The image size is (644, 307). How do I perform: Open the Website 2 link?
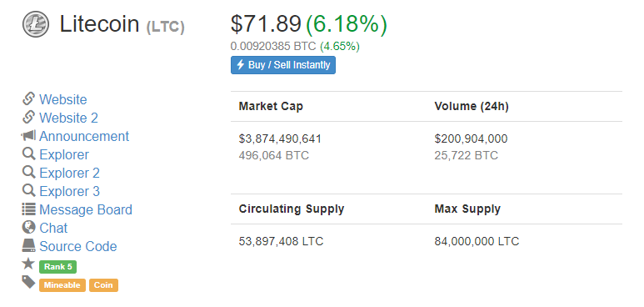point(68,118)
